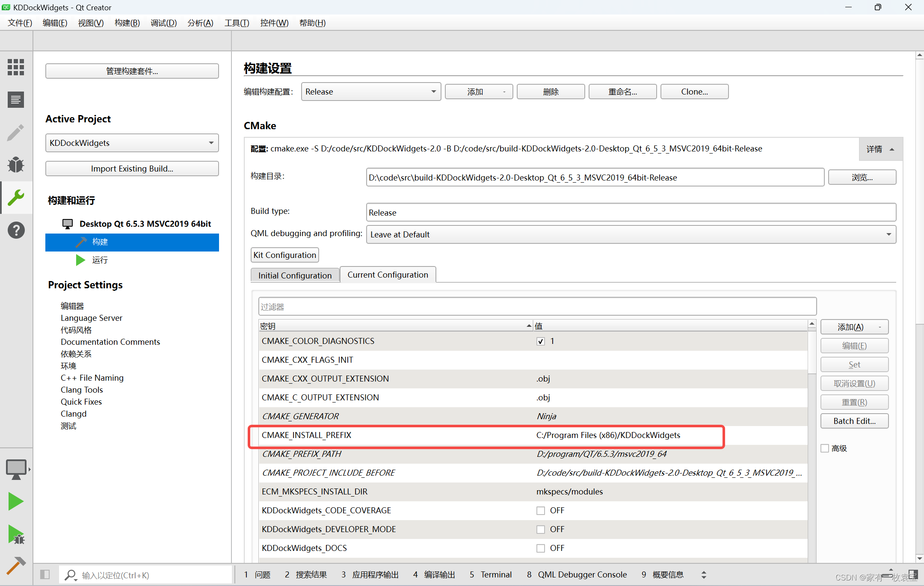
Task: Click the 构建目录 build directory field
Action: (x=595, y=177)
